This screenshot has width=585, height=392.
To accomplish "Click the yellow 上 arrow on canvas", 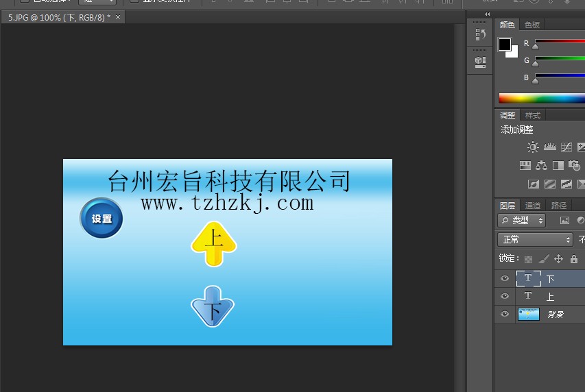I will point(214,244).
